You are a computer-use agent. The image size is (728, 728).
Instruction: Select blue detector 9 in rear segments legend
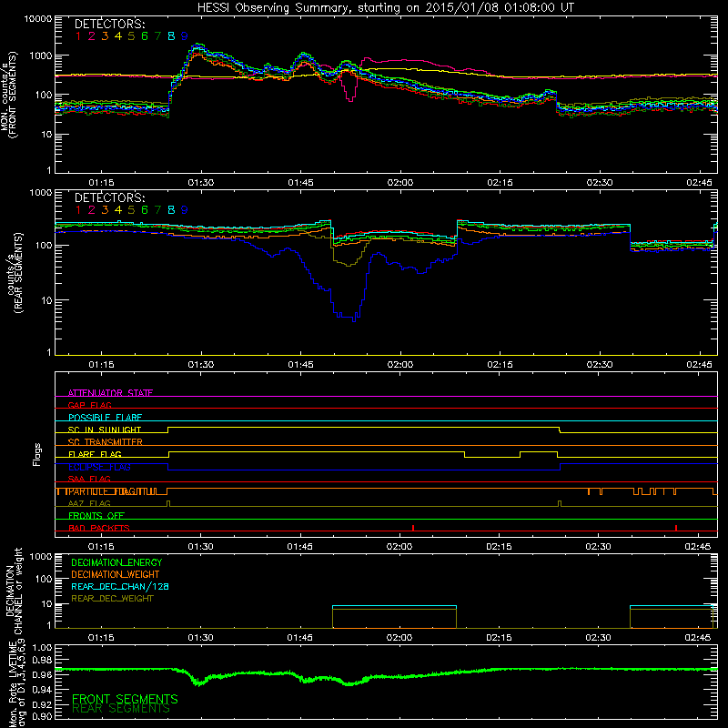[x=185, y=210]
